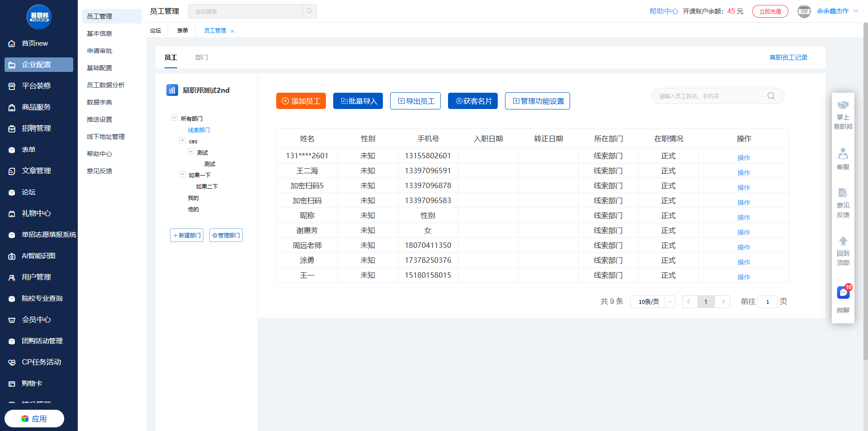This screenshot has width=868, height=431.
Task: Open the 意见反馈 icon in right panel
Action: click(843, 193)
